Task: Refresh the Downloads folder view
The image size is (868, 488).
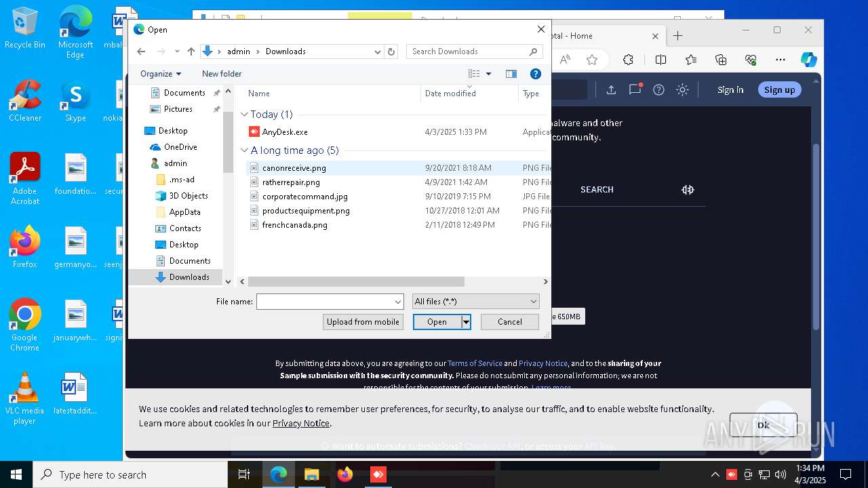Action: coord(391,52)
